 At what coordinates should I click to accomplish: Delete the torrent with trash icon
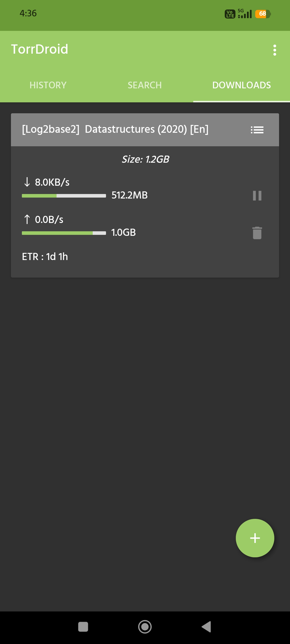[x=257, y=233]
